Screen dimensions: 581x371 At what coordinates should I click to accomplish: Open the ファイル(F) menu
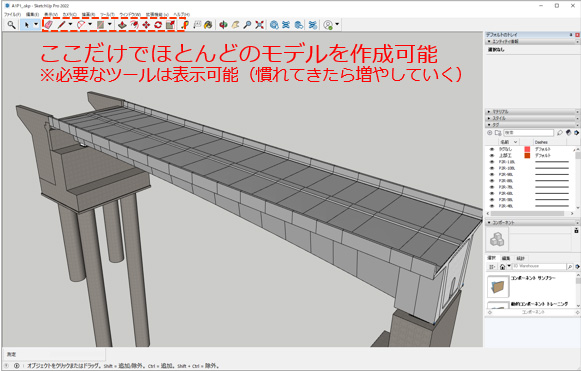[x=12, y=14]
